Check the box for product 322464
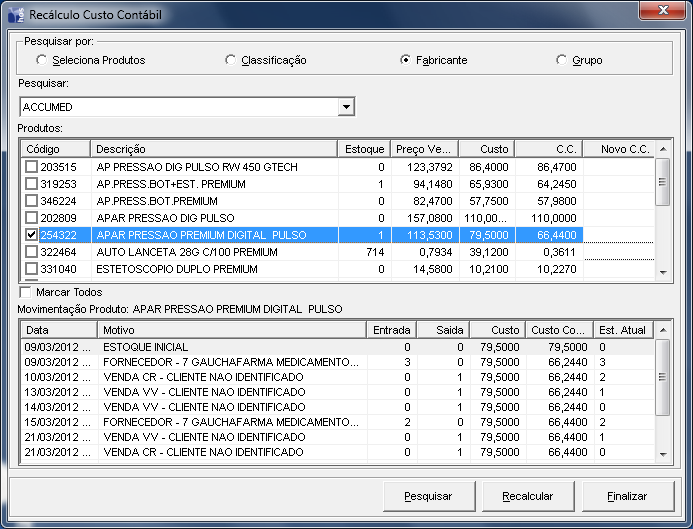 click(x=31, y=251)
